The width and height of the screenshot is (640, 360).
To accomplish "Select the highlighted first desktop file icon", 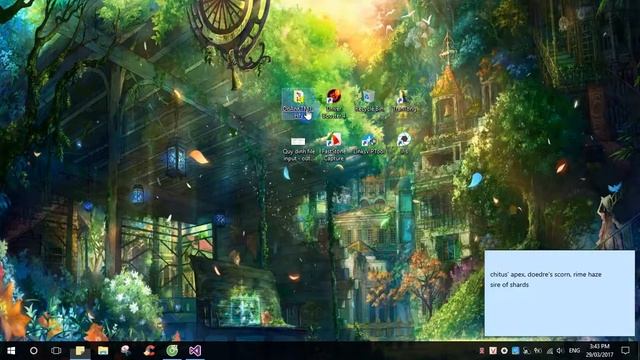I will 298,104.
